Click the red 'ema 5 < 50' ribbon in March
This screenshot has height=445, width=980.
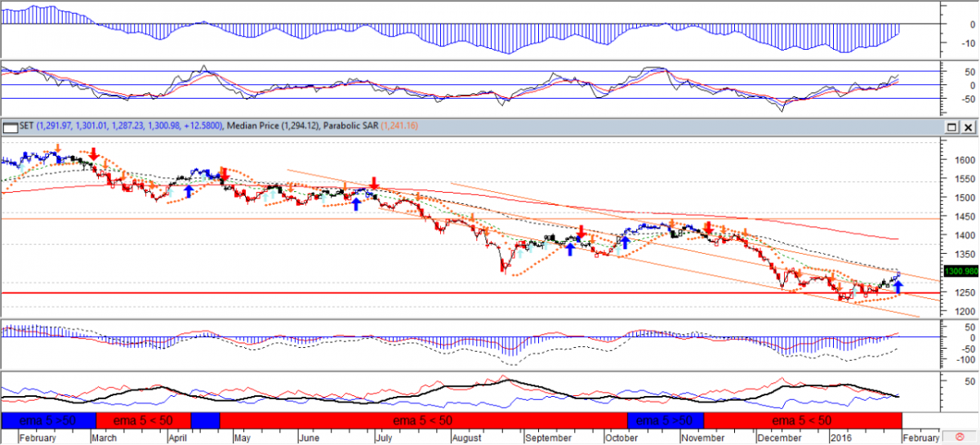tap(143, 420)
